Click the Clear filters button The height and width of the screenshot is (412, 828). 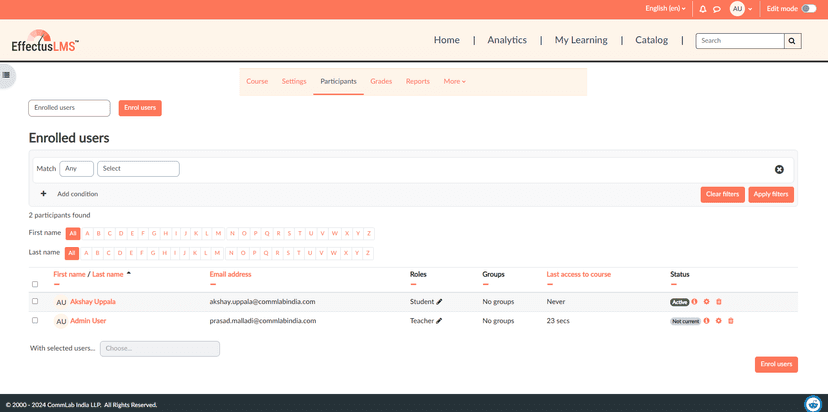point(722,194)
